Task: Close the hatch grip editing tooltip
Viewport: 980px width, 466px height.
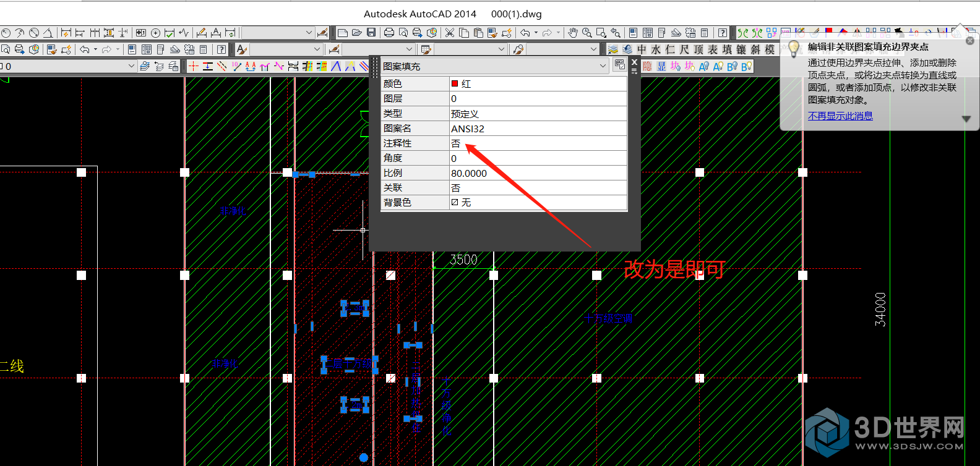Action: coord(970,41)
